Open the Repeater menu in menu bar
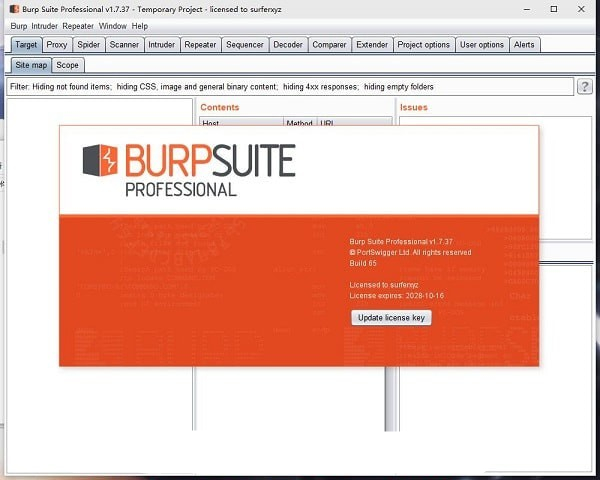The width and height of the screenshot is (600, 480). click(x=78, y=26)
